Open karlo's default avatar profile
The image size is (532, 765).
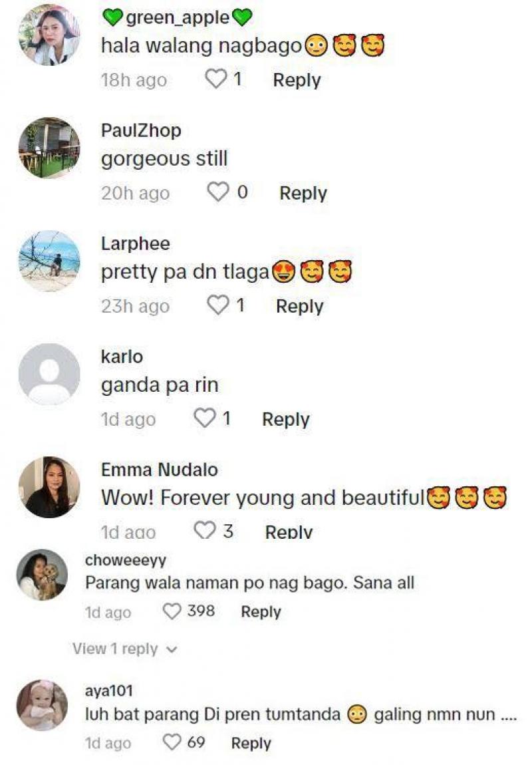(x=49, y=375)
